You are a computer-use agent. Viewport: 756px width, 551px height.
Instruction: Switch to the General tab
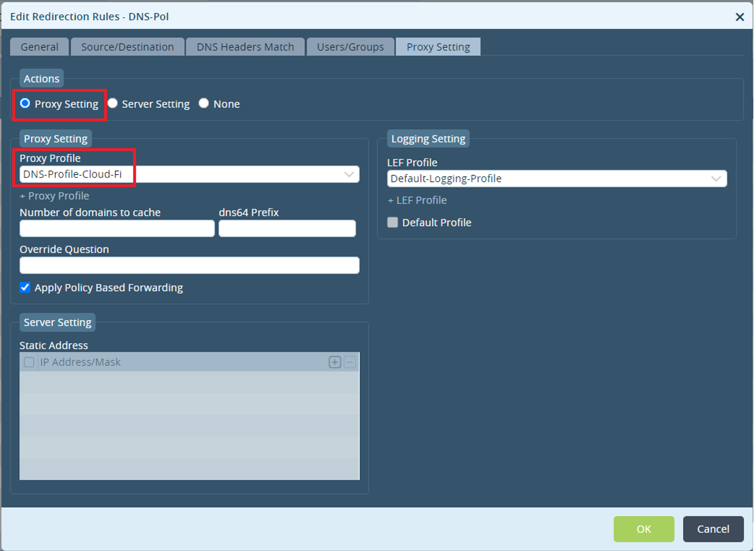pos(39,46)
